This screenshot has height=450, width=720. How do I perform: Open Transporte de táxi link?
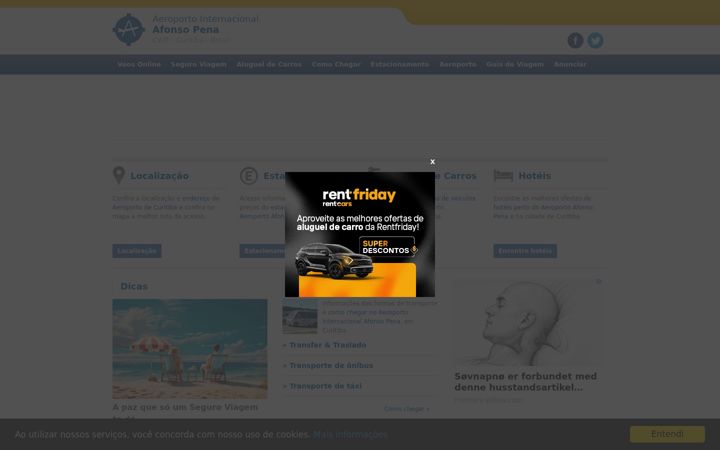pyautogui.click(x=325, y=386)
